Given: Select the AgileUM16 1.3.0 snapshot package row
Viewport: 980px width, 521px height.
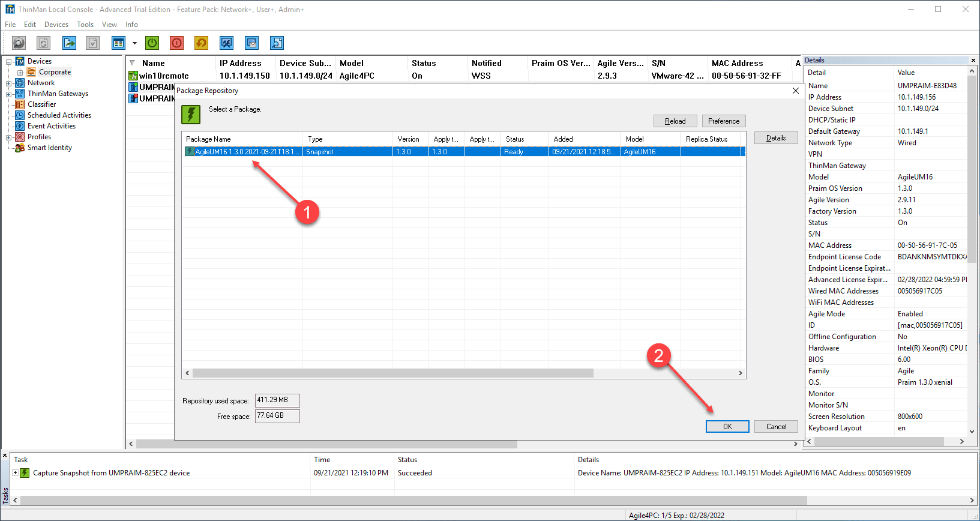Looking at the screenshot, I should [x=463, y=152].
